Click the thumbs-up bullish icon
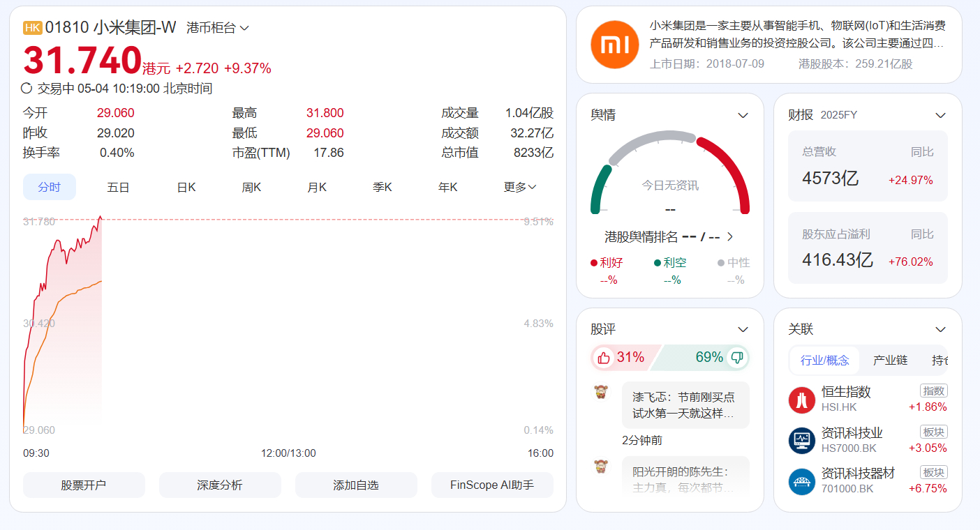 click(x=604, y=358)
